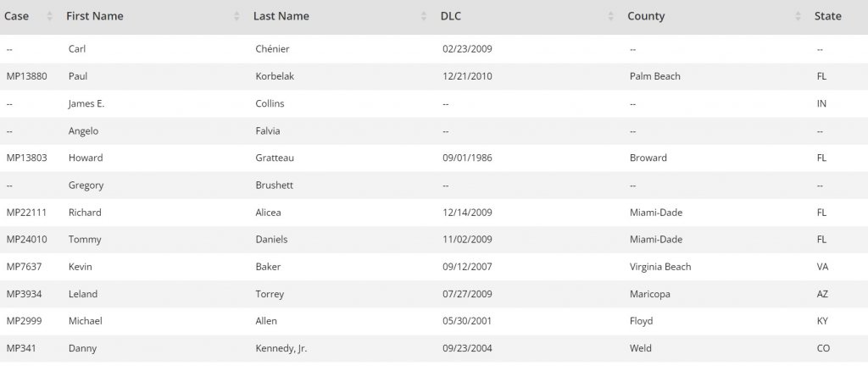Click case MP3934 in the table
This screenshot has height=371, width=868.
tap(23, 294)
